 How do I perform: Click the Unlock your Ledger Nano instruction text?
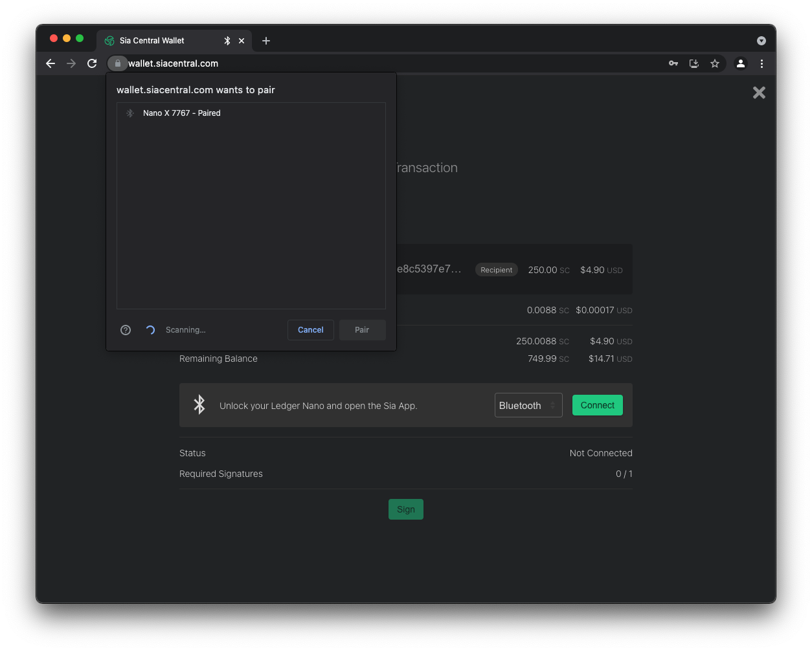pyautogui.click(x=319, y=406)
